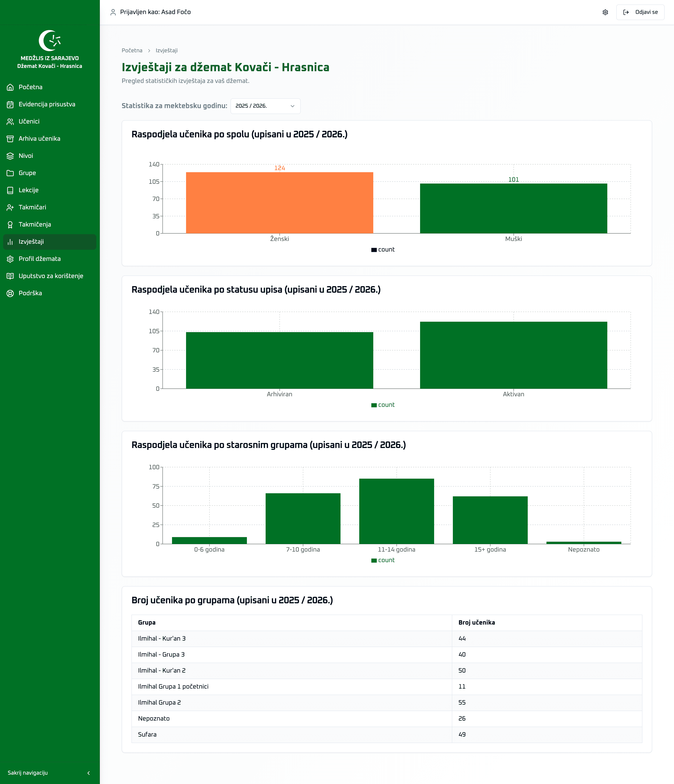The width and height of the screenshot is (674, 784).
Task: Click the Evidencija prisustva calendar icon
Action: click(x=10, y=104)
